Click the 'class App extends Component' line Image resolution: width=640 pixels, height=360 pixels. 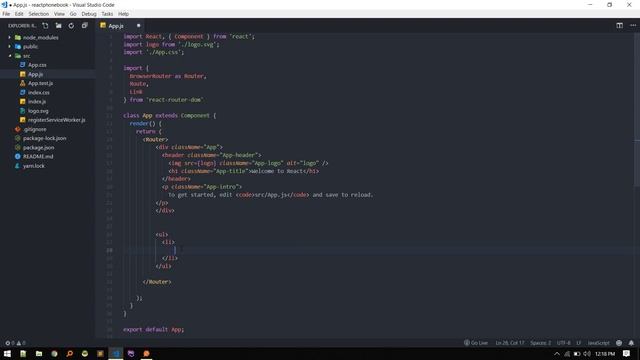pyautogui.click(x=169, y=116)
